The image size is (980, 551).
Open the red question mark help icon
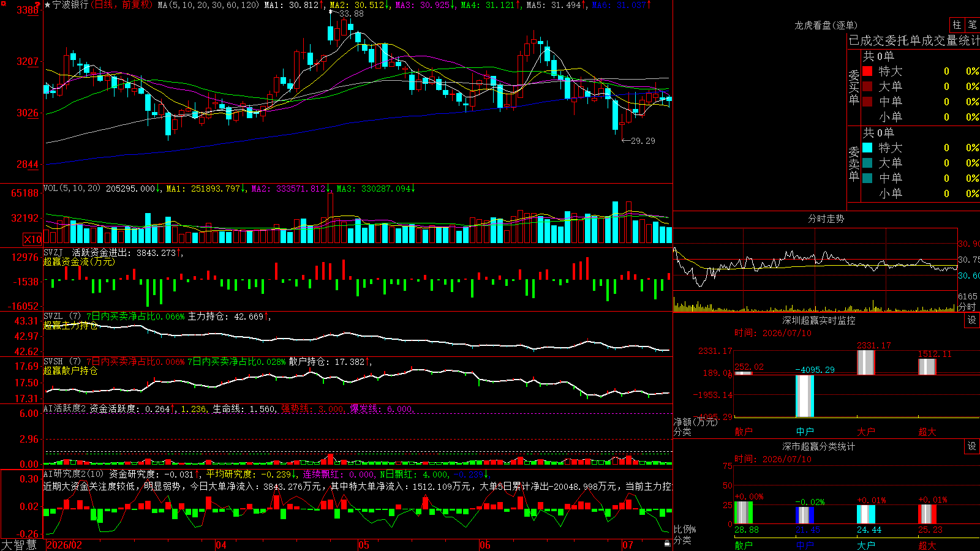pyautogui.click(x=37, y=5)
